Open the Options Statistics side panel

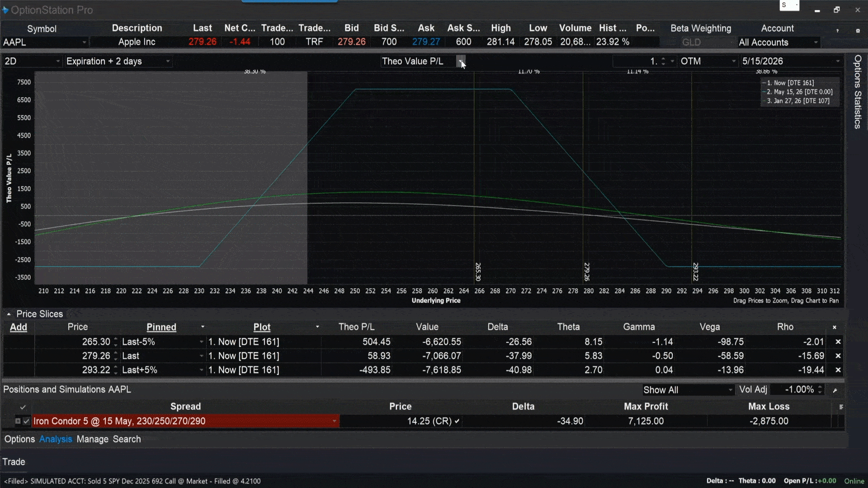[857, 93]
